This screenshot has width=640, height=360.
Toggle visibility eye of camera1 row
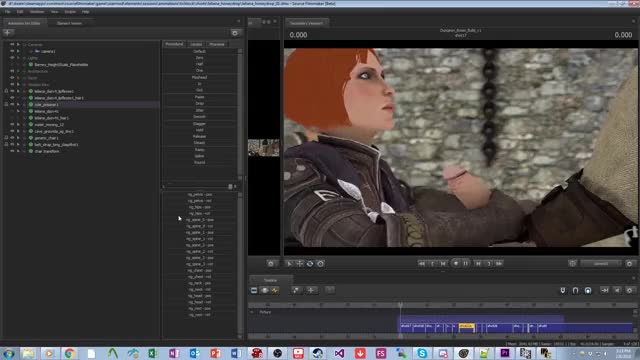pos(12,51)
